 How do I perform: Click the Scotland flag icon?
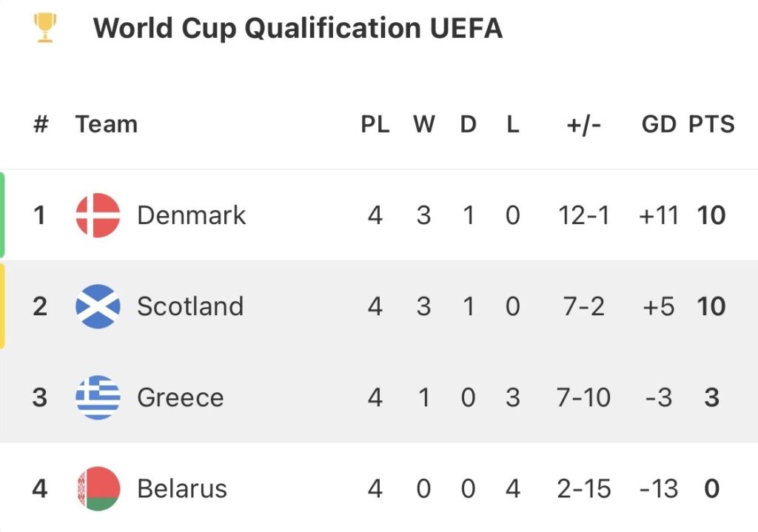click(x=98, y=306)
